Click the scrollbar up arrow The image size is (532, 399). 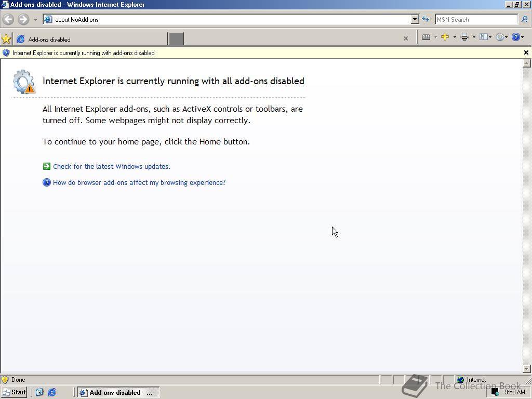click(x=527, y=63)
